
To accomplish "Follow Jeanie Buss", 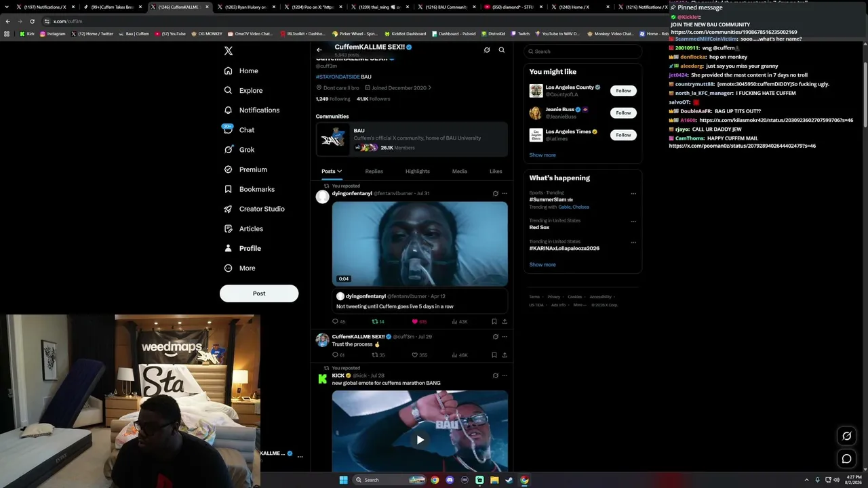I will (623, 113).
